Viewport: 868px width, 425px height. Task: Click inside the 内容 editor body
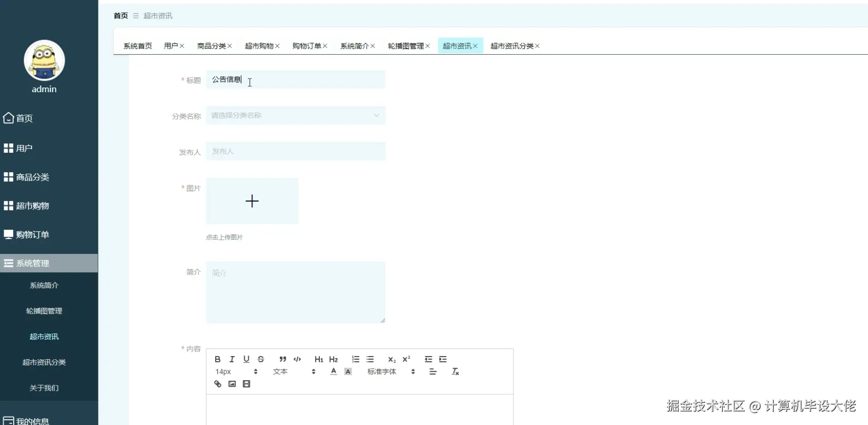click(x=360, y=410)
